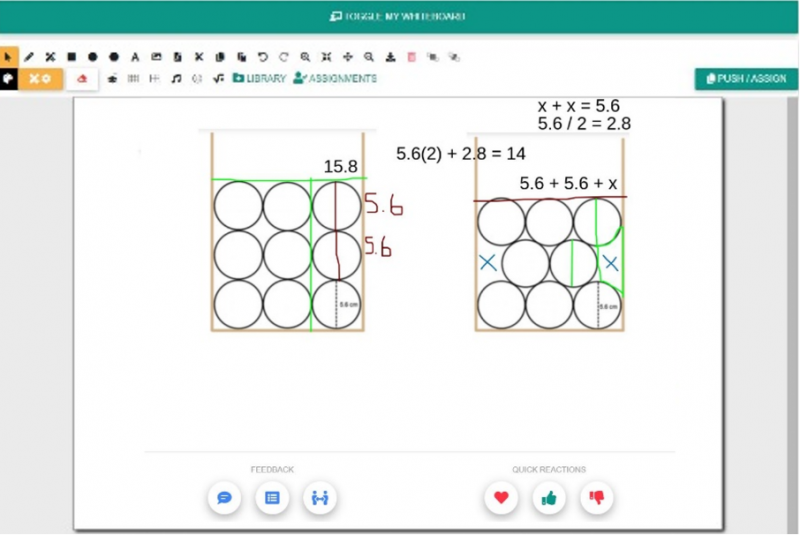
Task: Select the filled square shape tool
Action: click(x=71, y=57)
